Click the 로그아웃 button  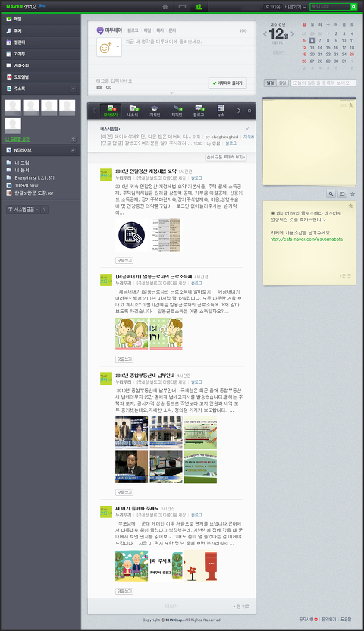pyautogui.click(x=273, y=7)
